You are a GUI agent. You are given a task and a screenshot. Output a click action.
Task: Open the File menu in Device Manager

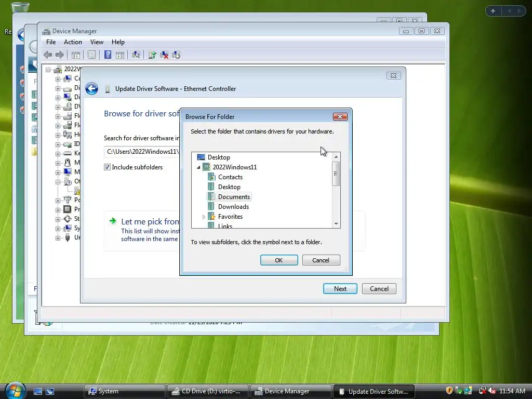click(51, 42)
